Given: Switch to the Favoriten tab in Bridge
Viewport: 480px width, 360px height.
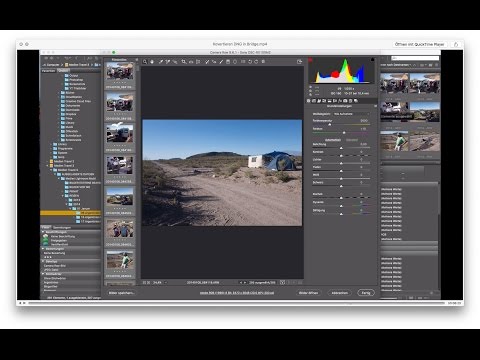Looking at the screenshot, I should tap(49, 71).
